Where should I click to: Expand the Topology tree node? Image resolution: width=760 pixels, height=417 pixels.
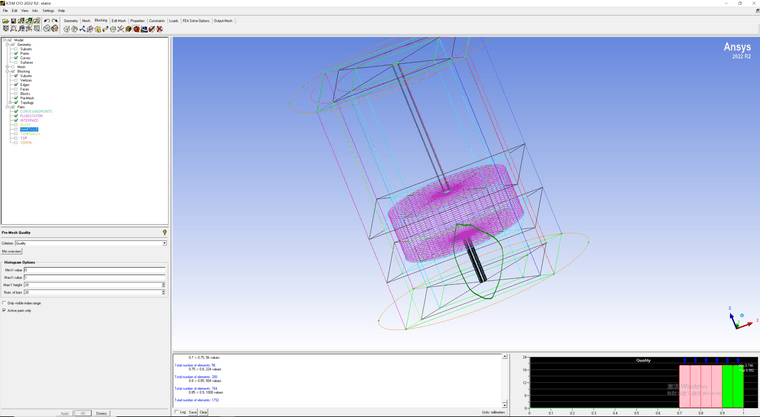11,102
